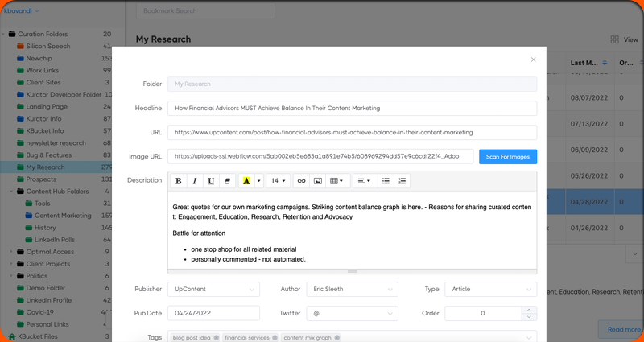
Task: Open the Work Links folder
Action: click(x=43, y=71)
